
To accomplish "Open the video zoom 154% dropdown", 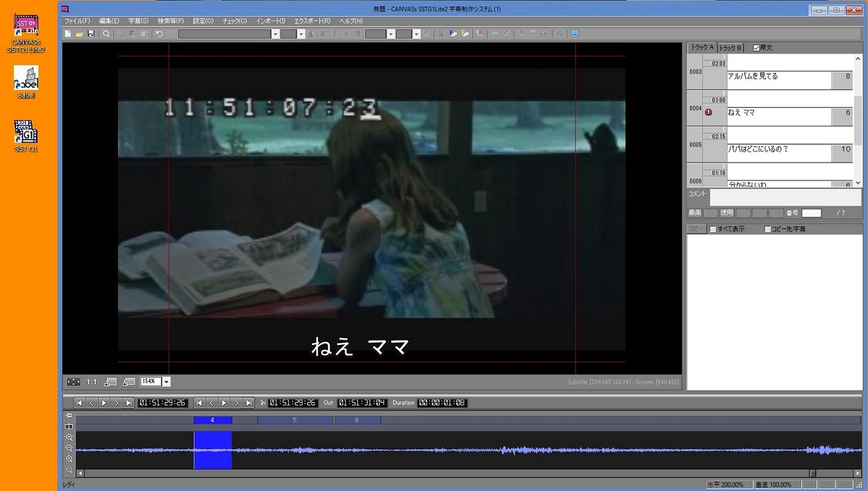I will 167,382.
